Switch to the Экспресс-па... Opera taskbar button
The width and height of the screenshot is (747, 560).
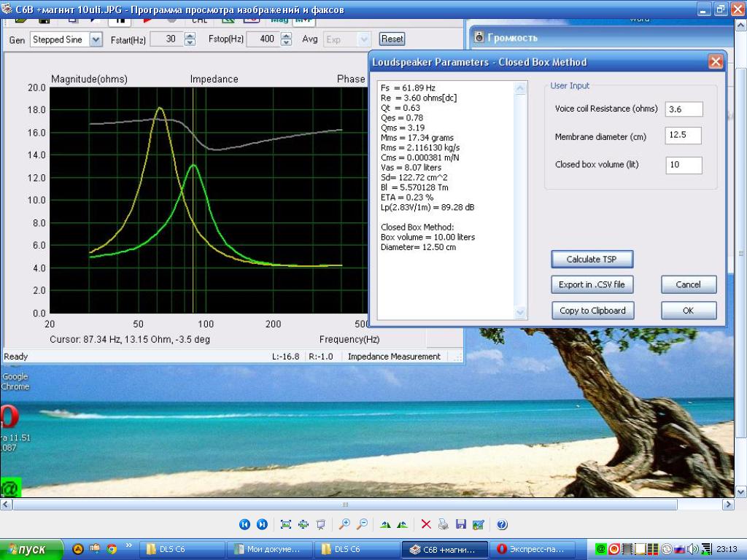533,549
